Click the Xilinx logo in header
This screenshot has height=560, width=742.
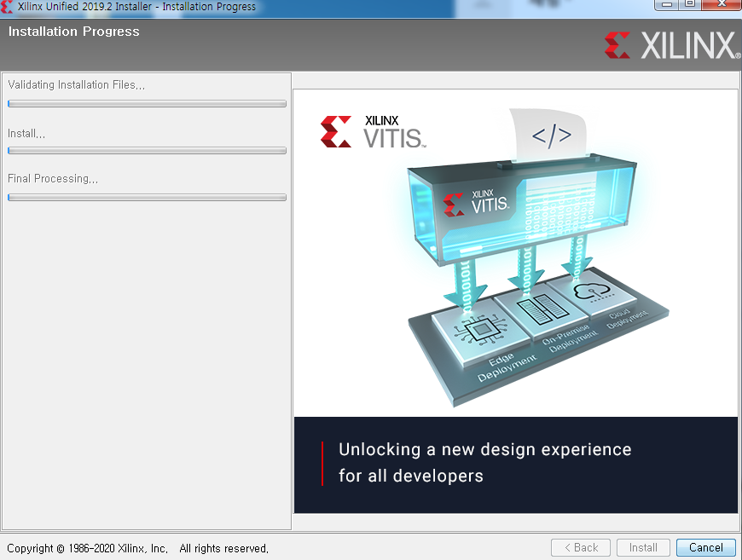click(672, 45)
